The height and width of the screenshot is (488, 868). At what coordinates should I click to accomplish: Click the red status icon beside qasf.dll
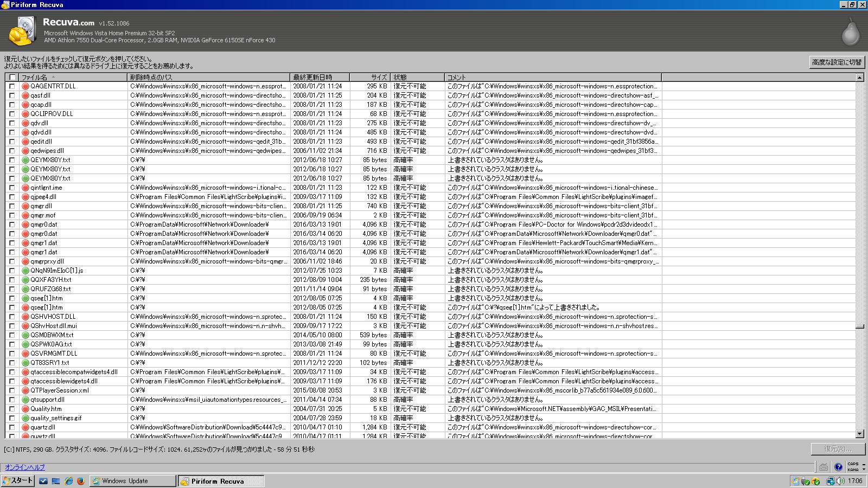(25, 95)
